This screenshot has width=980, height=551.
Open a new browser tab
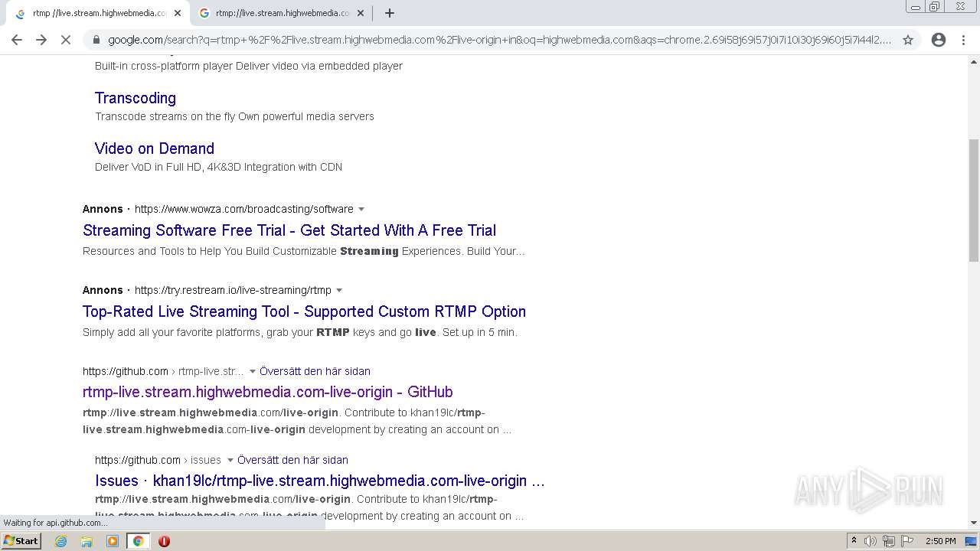(389, 13)
